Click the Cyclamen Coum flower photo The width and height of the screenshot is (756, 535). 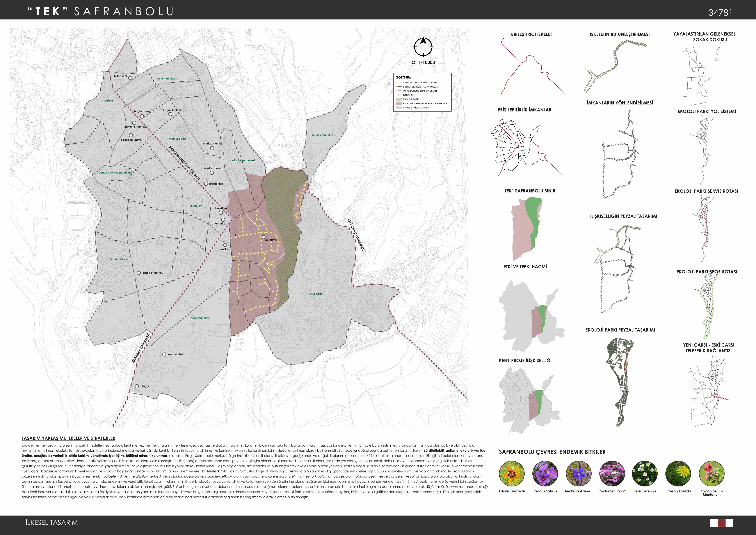[612, 474]
